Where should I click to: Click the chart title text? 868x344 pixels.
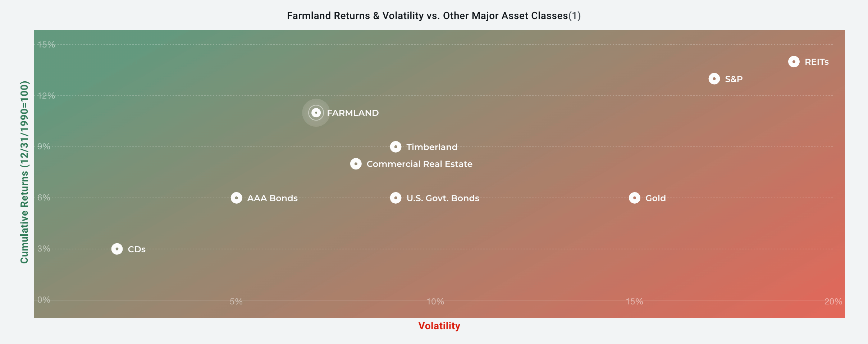(x=434, y=16)
